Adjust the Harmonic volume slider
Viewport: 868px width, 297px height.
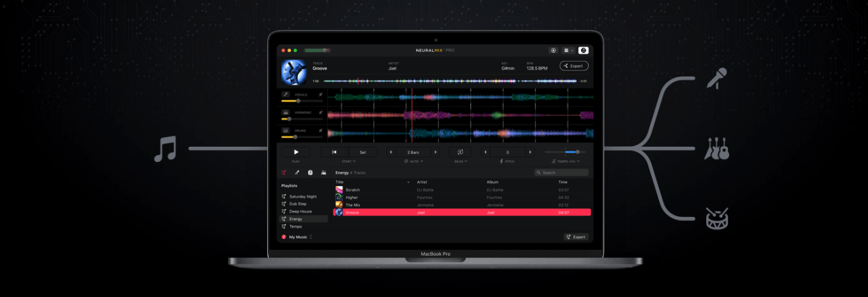pyautogui.click(x=302, y=119)
